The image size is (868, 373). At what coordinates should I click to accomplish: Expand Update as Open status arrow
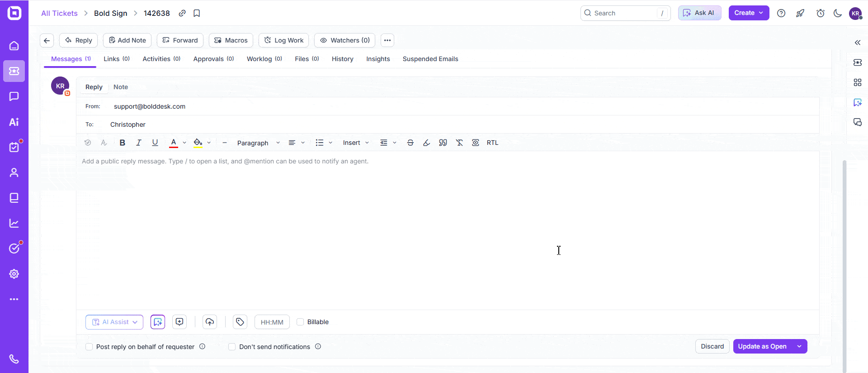(799, 346)
